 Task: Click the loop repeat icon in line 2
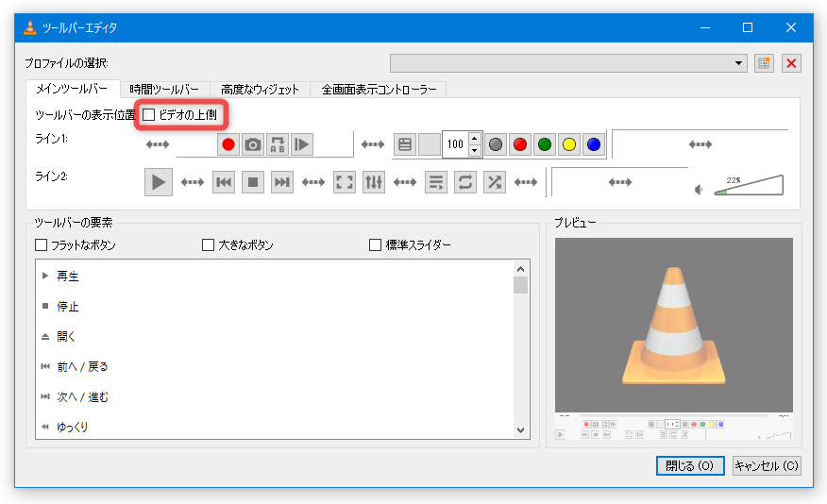click(465, 182)
